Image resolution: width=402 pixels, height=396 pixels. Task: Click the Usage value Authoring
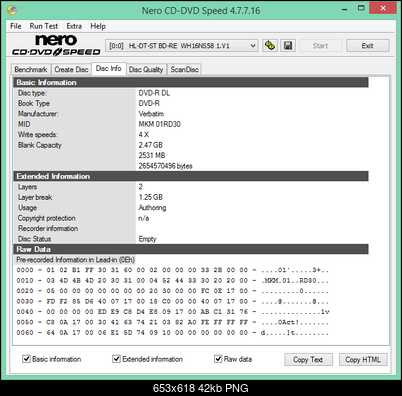152,207
